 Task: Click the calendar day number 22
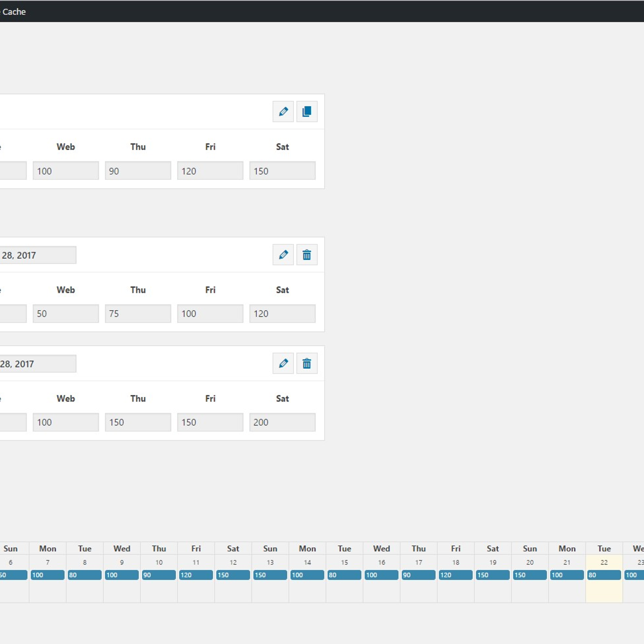(x=604, y=562)
